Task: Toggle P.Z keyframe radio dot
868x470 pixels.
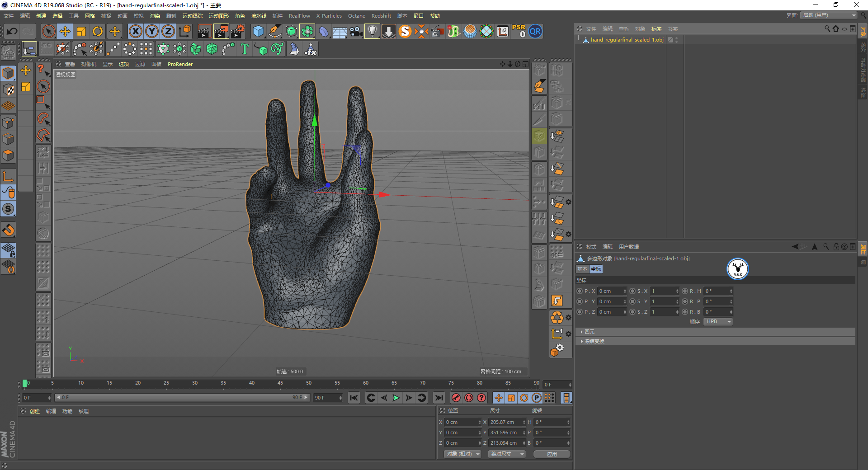Action: coord(580,312)
